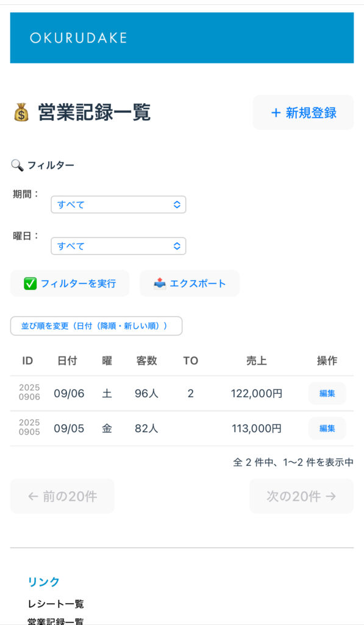This screenshot has width=364, height=625.
Task: Open the 期間 dropdown
Action: click(118, 204)
